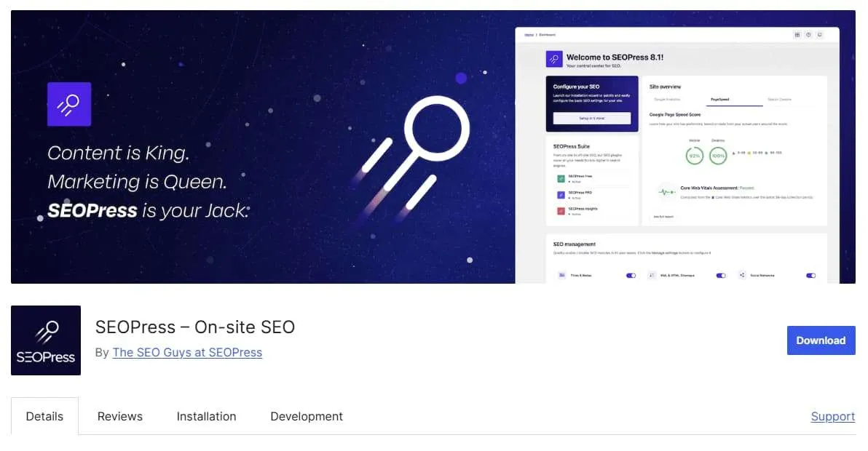This screenshot has width=868, height=451.
Task: Toggle the XML & HTML Sitemaps switch
Action: tap(721, 275)
